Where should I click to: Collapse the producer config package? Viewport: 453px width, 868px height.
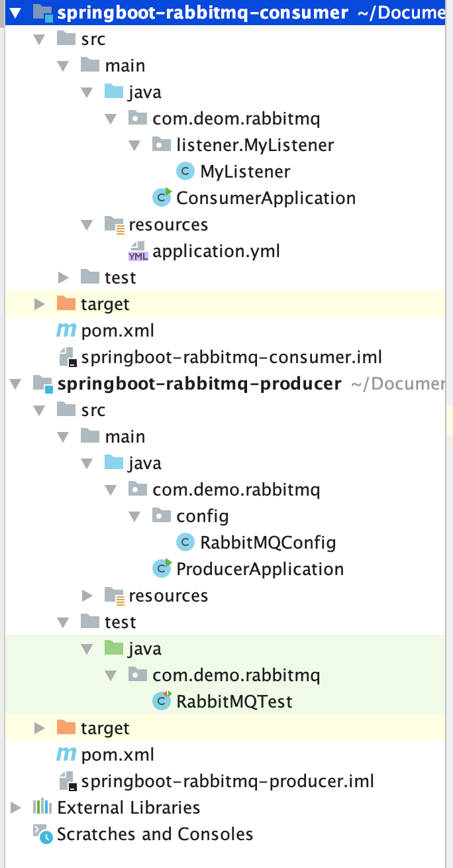pos(134,516)
